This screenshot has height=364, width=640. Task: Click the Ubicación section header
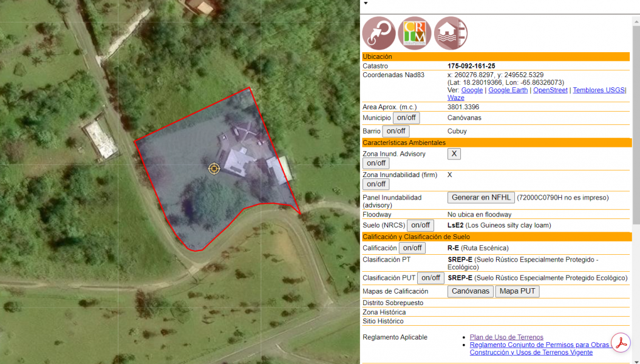pos(496,56)
